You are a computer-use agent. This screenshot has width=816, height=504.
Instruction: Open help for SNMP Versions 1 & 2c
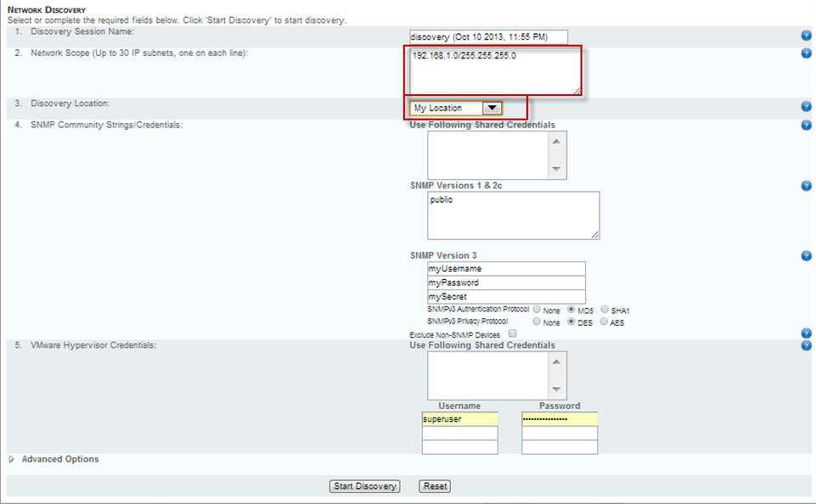(806, 186)
